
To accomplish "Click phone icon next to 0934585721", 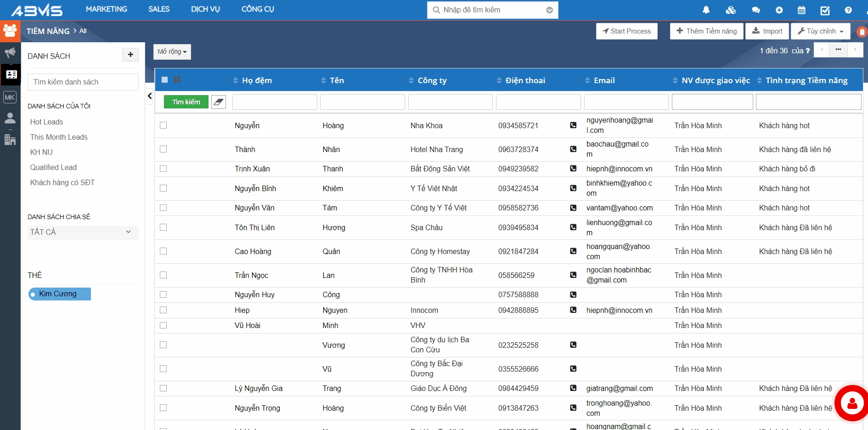I will pos(573,125).
